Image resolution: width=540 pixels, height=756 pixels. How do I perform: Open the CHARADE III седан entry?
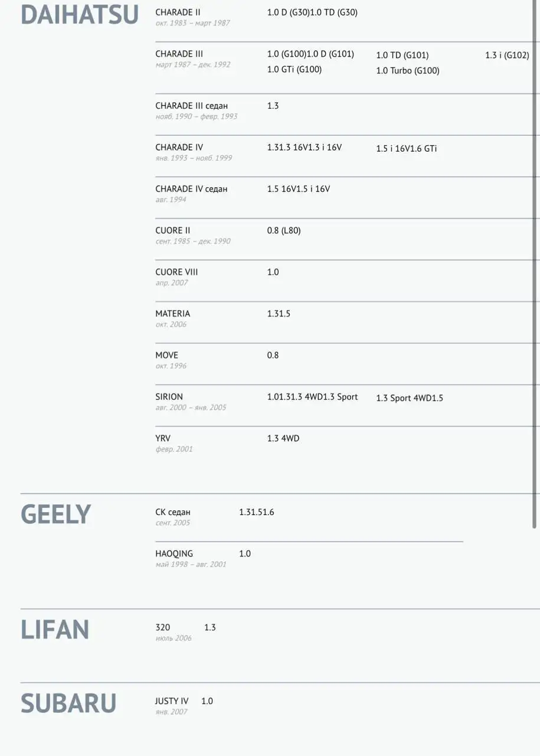click(x=191, y=106)
